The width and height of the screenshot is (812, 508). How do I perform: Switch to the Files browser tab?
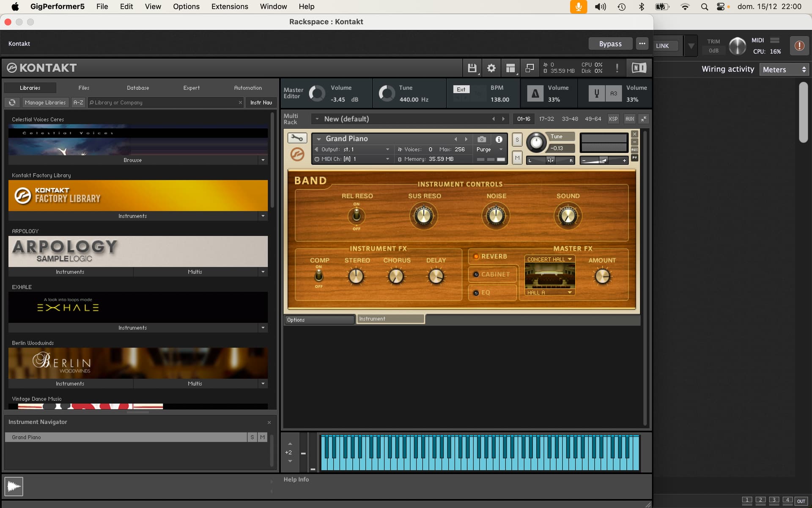point(84,88)
